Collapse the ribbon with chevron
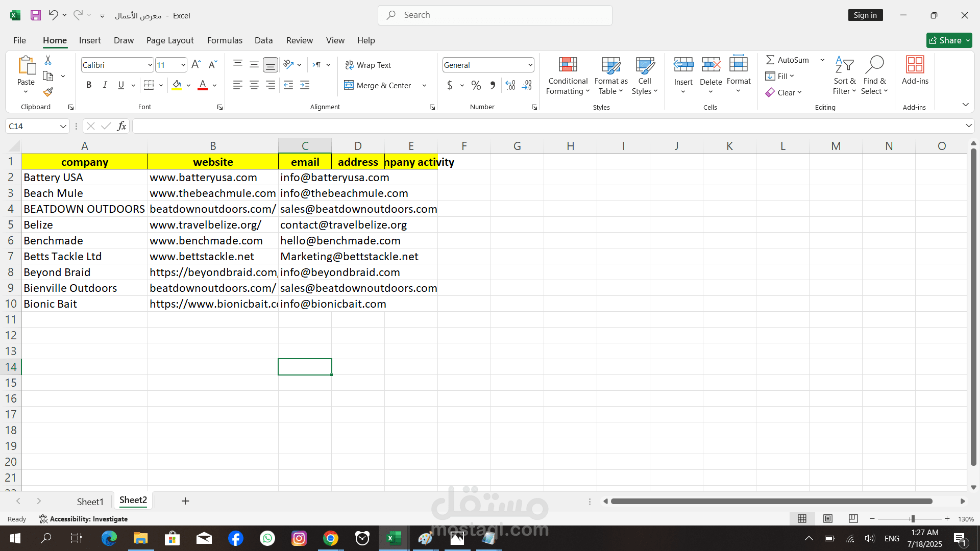This screenshot has width=980, height=551. [965, 105]
